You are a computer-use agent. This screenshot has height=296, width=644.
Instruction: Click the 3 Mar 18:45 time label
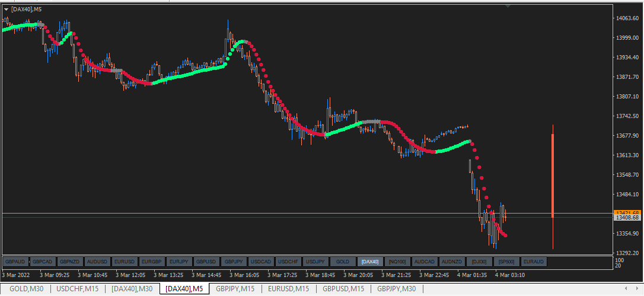(x=320, y=275)
